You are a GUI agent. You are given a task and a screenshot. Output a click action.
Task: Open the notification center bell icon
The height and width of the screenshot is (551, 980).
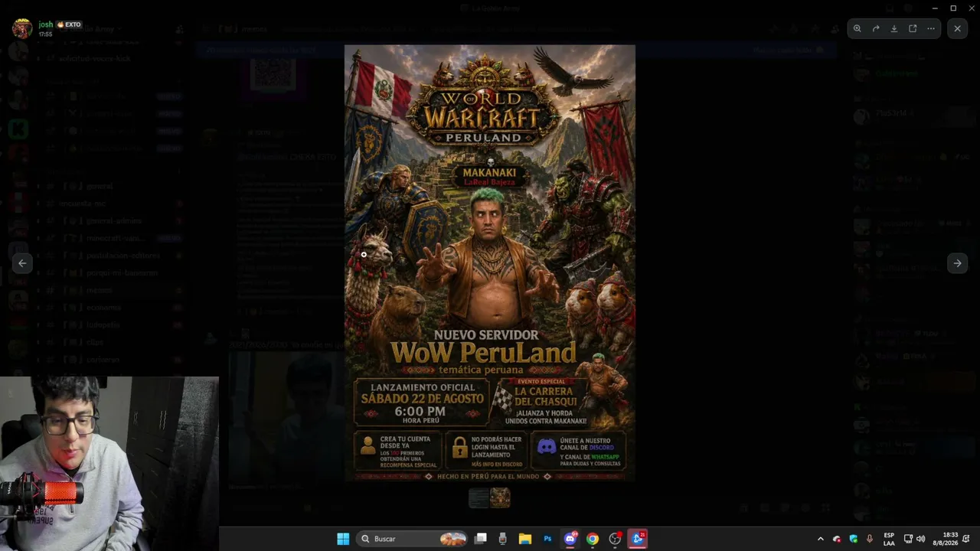[967, 539]
